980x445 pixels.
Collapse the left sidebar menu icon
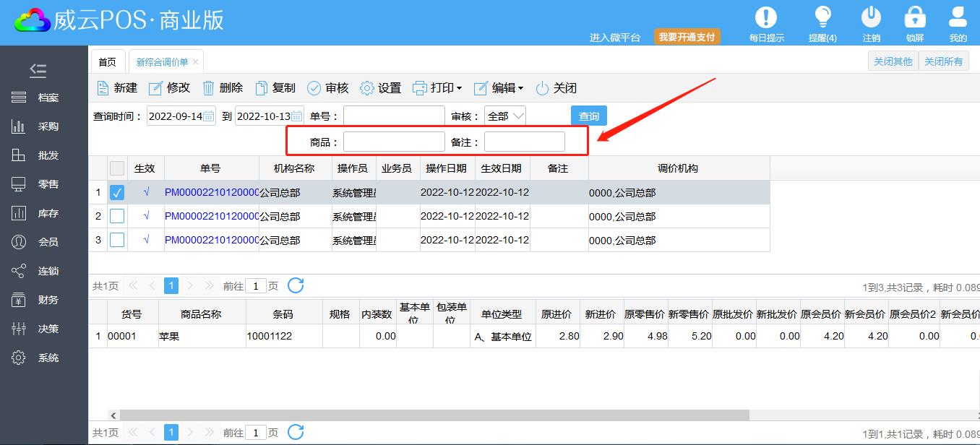coord(38,70)
